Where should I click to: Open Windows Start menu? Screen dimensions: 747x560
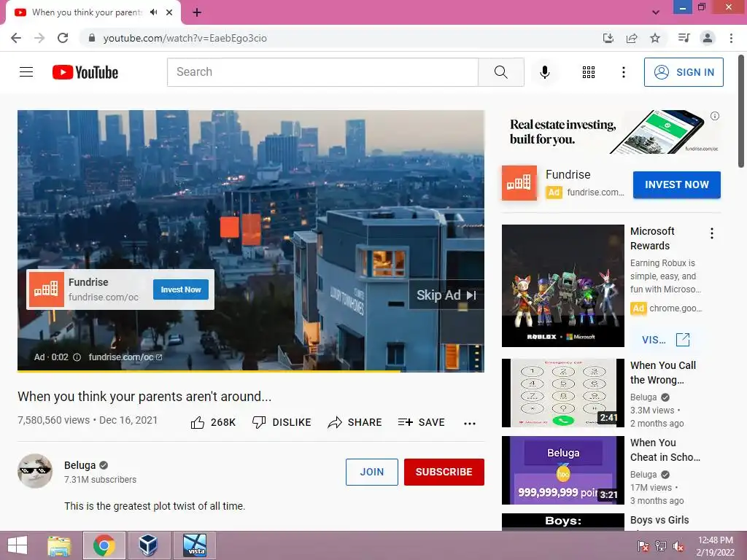[x=18, y=545]
